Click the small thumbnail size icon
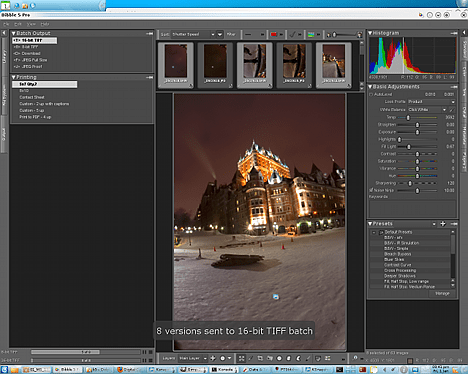Viewport: 468px width, 374px height. click(329, 34)
